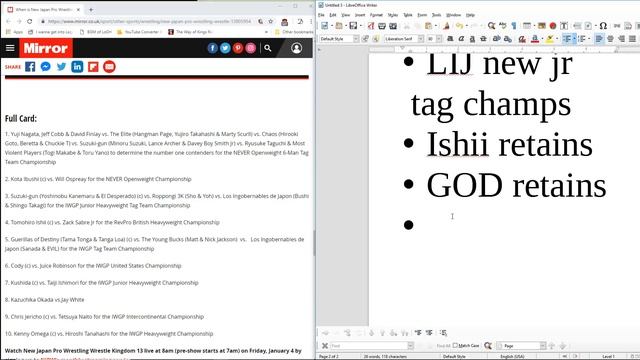Open Find and Replace in Writer toolbar

point(491,26)
